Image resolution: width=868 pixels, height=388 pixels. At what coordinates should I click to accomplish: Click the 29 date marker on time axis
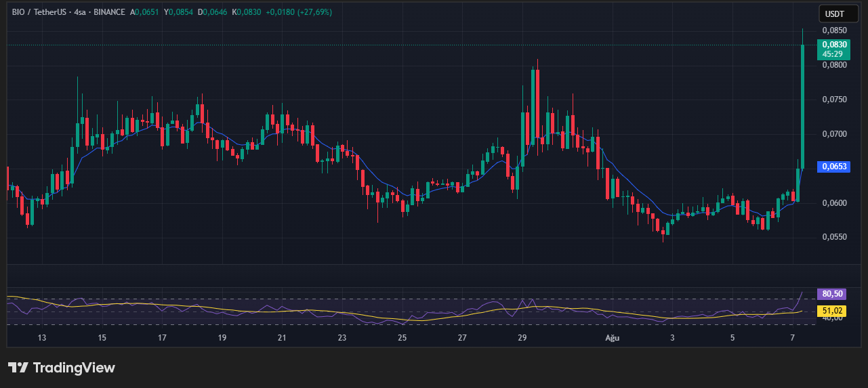(x=522, y=337)
